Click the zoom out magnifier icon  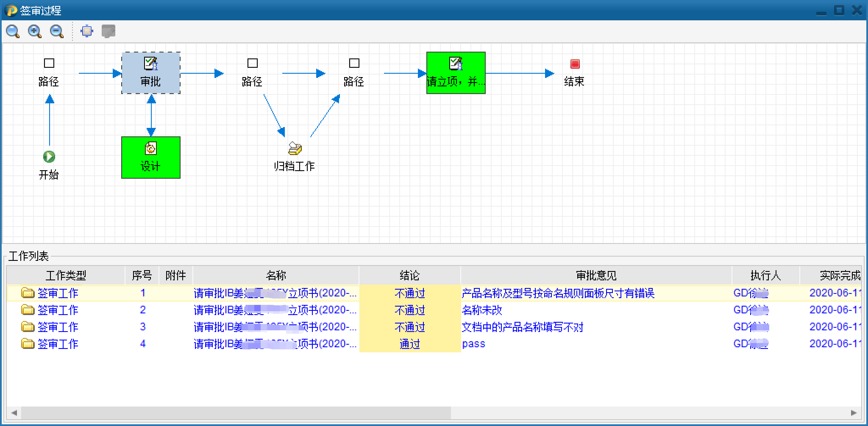tap(57, 31)
